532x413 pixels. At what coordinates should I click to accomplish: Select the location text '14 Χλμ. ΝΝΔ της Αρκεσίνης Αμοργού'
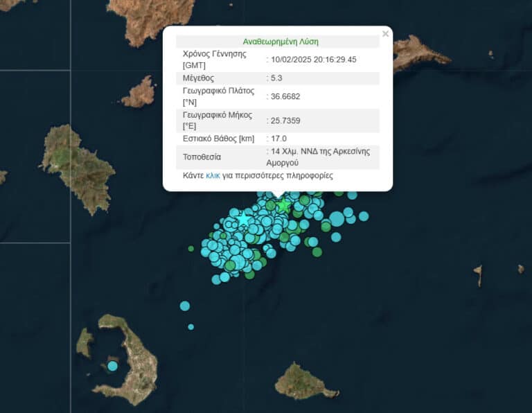[318, 157]
